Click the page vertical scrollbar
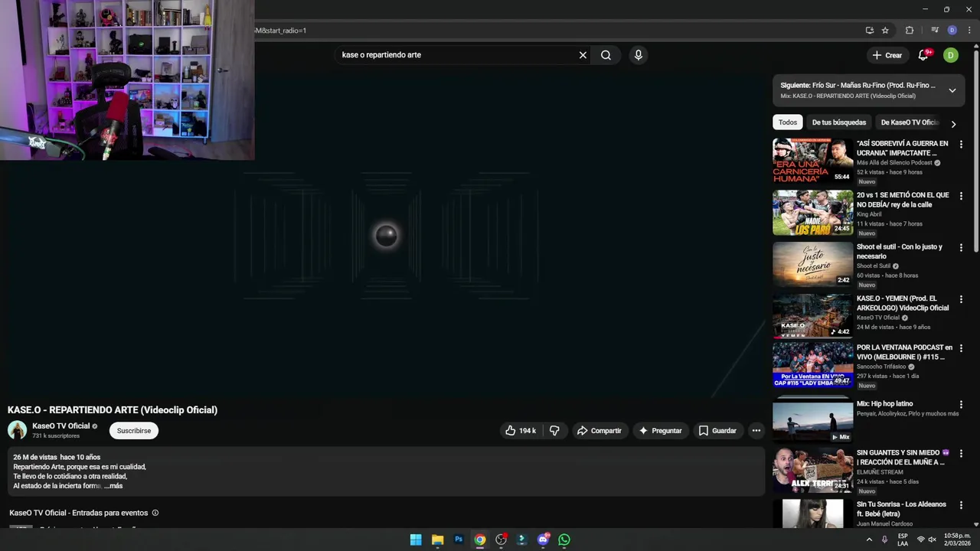Viewport: 980px width, 551px height. 975,149
